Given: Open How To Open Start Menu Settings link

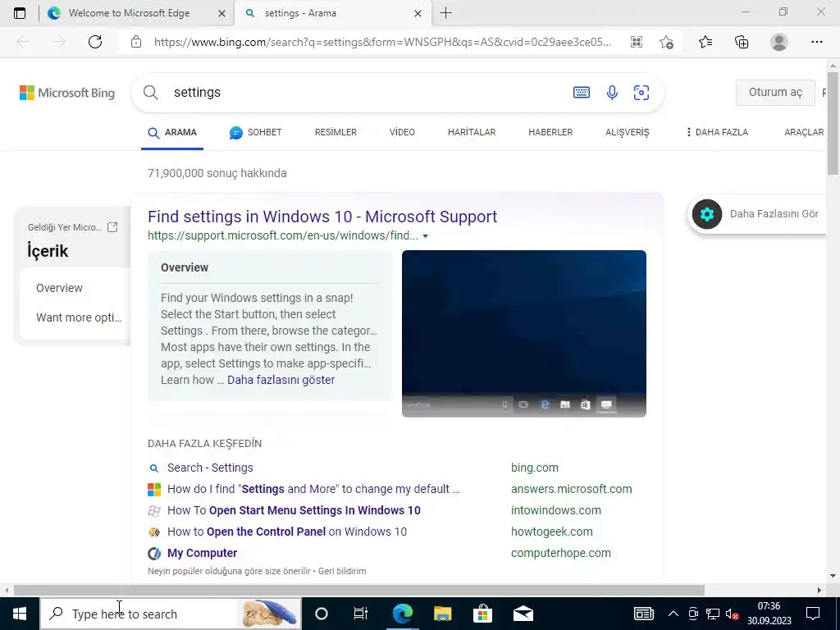Looking at the screenshot, I should 294,510.
